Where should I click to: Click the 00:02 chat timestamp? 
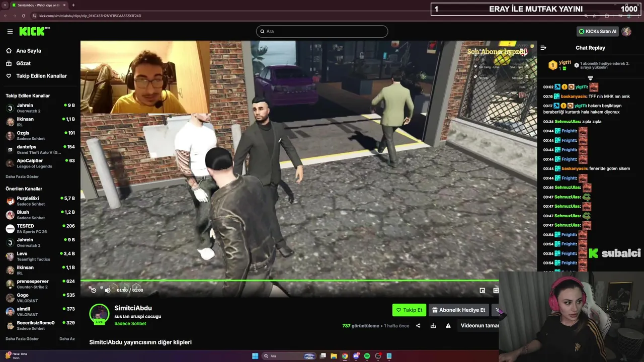tap(548, 87)
